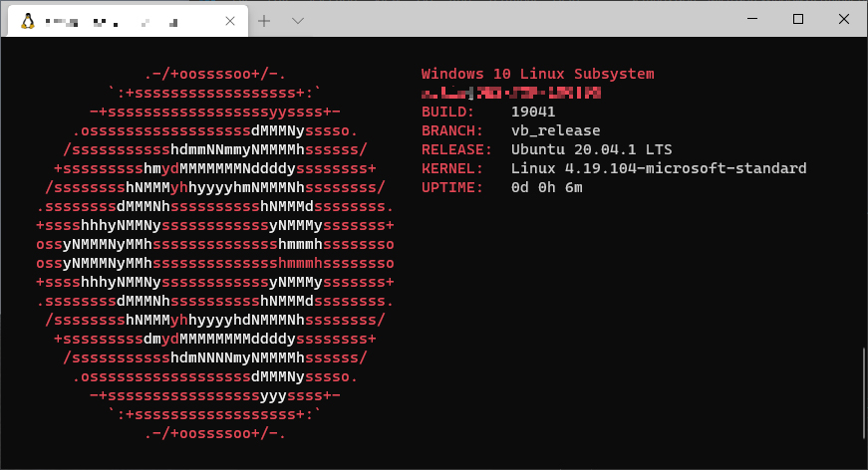The width and height of the screenshot is (868, 470).
Task: Click the kernel version "Linux 4.19.104-microsoft-standard"
Action: click(x=659, y=168)
